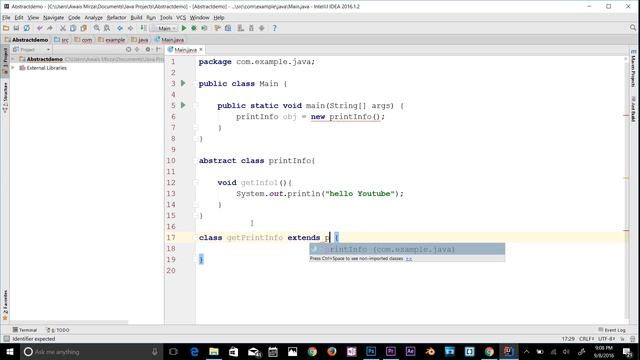Click the UTF-8 encoding selector
Screen dimensions: 640x360
coord(607,339)
